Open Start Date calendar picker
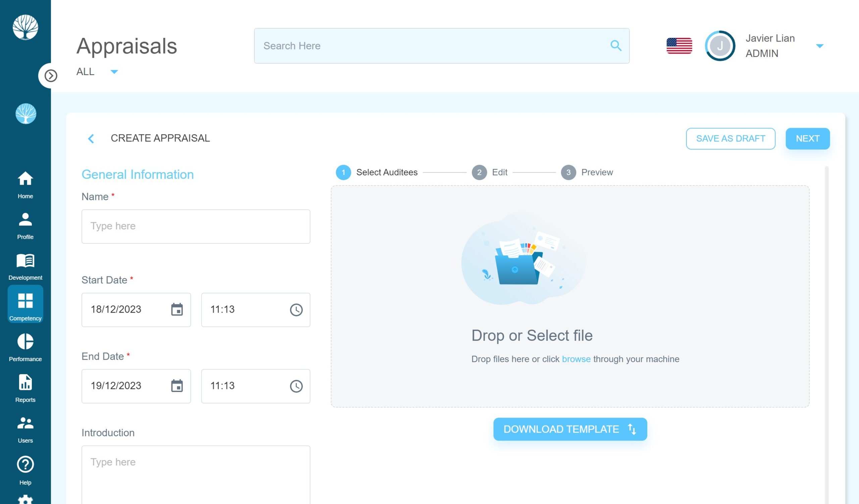Screen dimensions: 859x504 coord(176,310)
